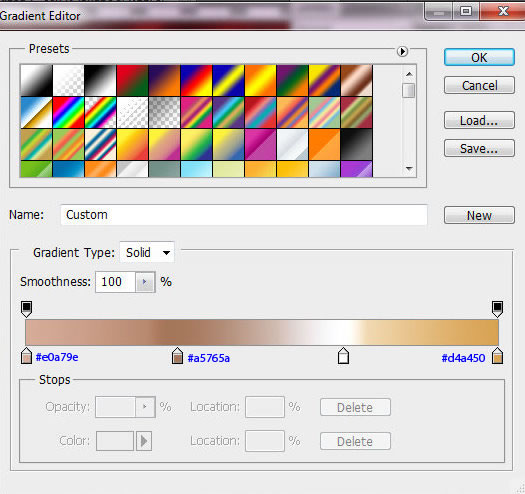Click the Save... button
The image size is (525, 494).
pyautogui.click(x=479, y=148)
